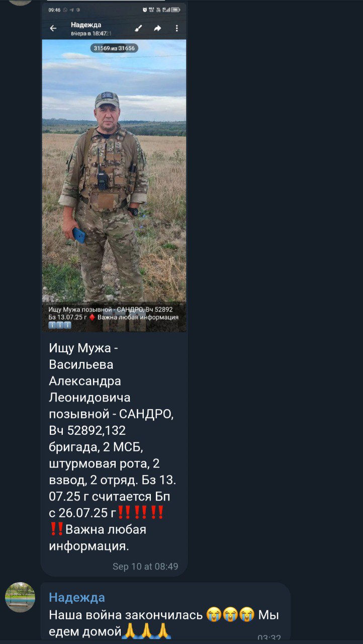Click the share forward arrow icon

click(x=157, y=29)
